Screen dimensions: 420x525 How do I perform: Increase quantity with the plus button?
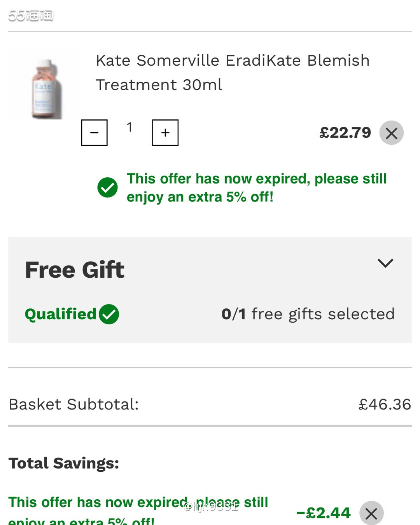point(165,133)
